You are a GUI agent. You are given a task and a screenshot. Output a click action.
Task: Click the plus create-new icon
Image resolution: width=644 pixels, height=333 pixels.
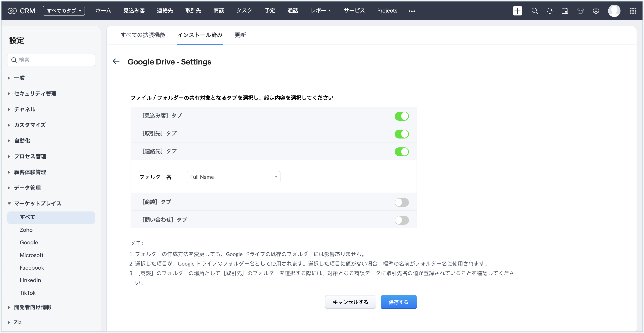pos(517,11)
